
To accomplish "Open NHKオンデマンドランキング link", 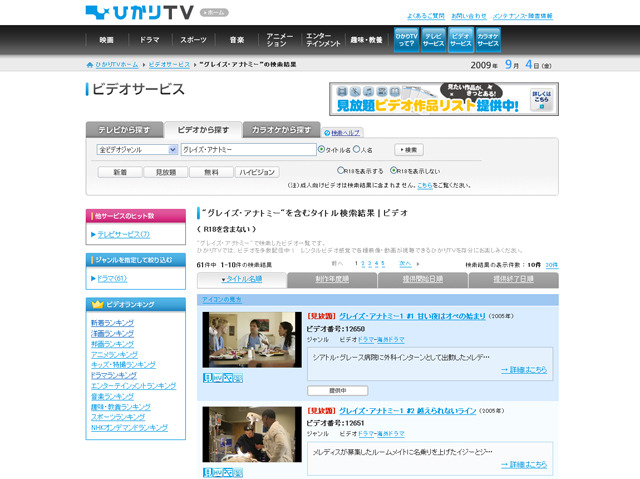I will pyautogui.click(x=129, y=428).
